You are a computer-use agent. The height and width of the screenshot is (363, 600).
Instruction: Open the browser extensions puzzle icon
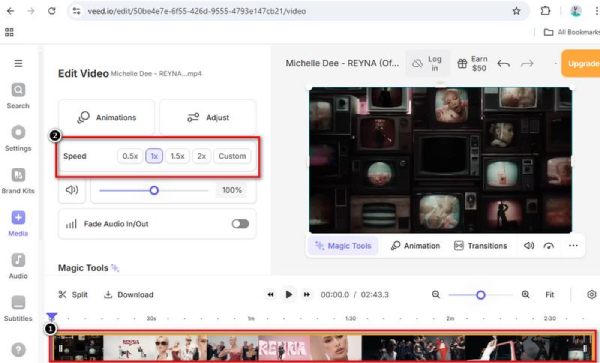click(545, 11)
